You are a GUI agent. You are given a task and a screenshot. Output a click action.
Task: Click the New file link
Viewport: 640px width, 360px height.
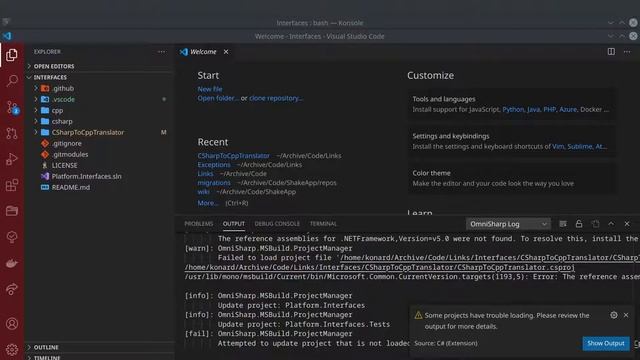pyautogui.click(x=210, y=89)
